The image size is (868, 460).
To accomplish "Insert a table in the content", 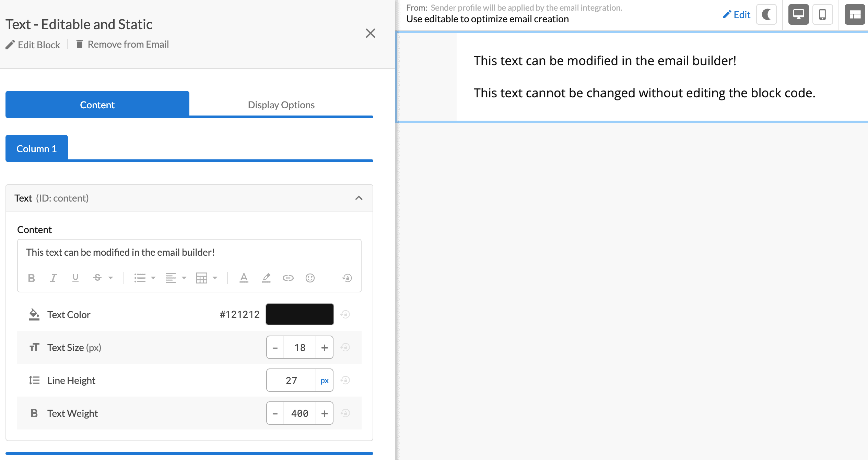I will pos(202,278).
